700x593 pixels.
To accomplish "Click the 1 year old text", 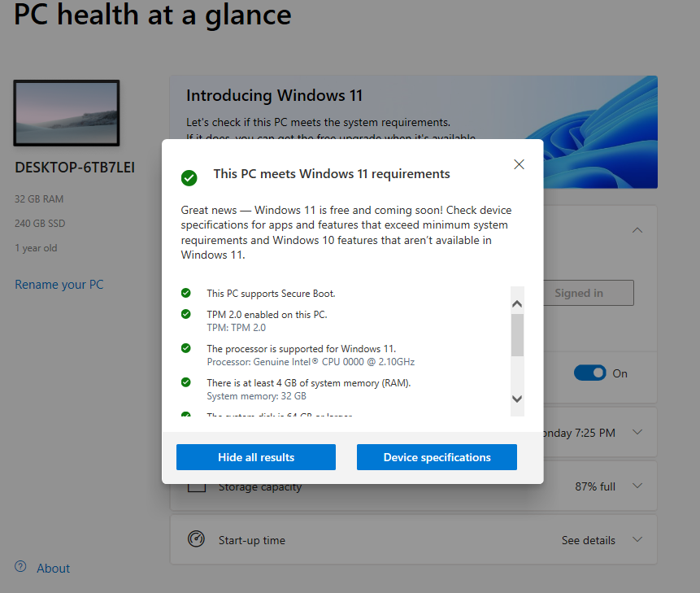I will [x=36, y=248].
